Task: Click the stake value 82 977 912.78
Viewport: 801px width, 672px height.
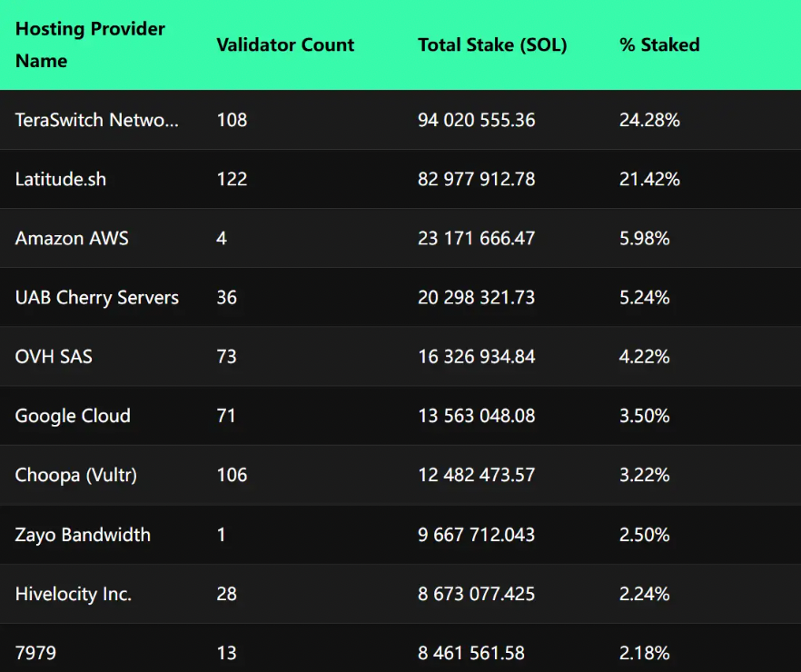Action: click(477, 179)
